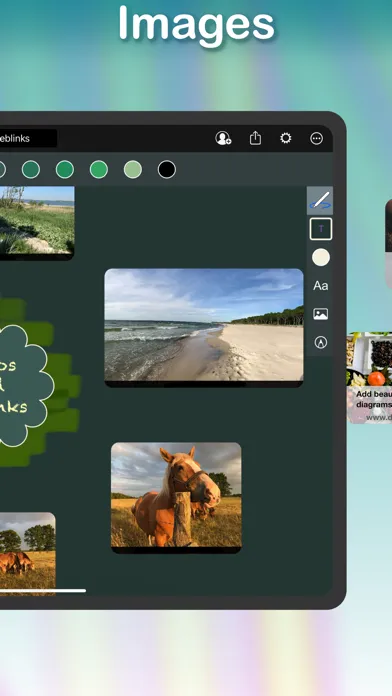Screen dimensions: 392x696
Task: Open the share export icon
Action: pyautogui.click(x=255, y=138)
